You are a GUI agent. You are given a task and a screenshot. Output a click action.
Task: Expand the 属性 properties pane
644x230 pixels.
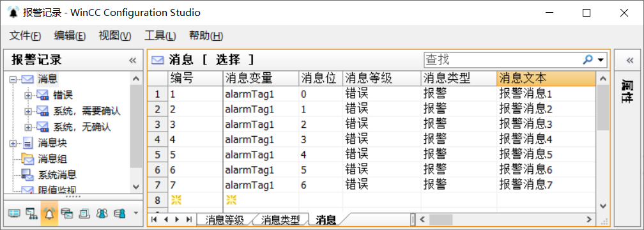(630, 60)
